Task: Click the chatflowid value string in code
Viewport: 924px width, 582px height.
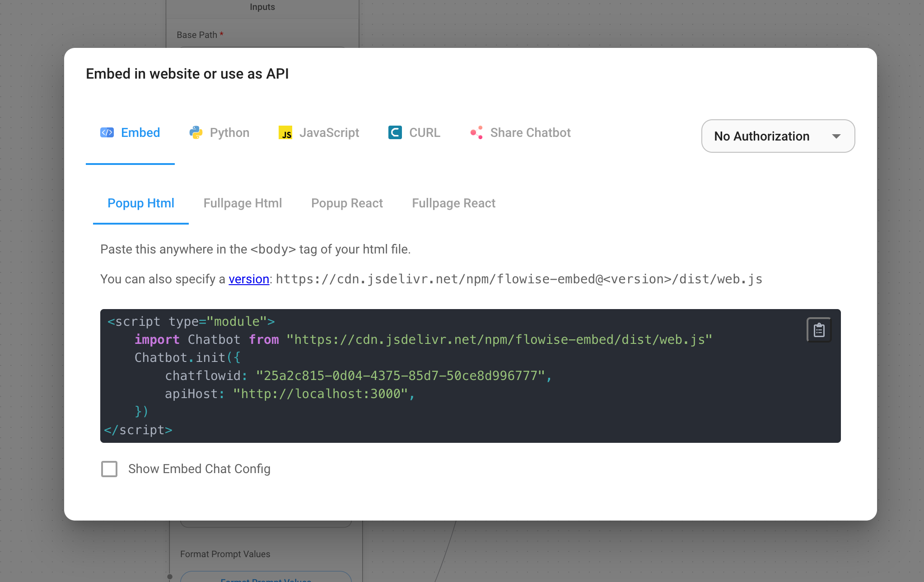Action: 400,375
